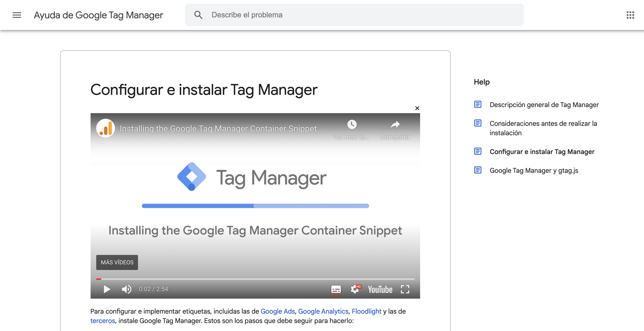Screen dimensions: 644x331
Task: Click the video time display 0:02 / 2:54
Action: click(x=153, y=289)
